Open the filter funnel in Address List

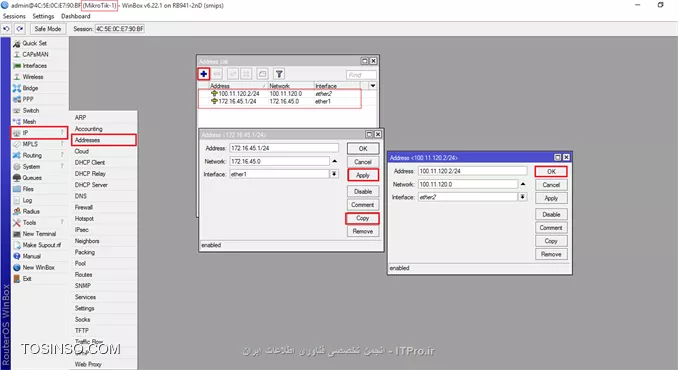[279, 74]
